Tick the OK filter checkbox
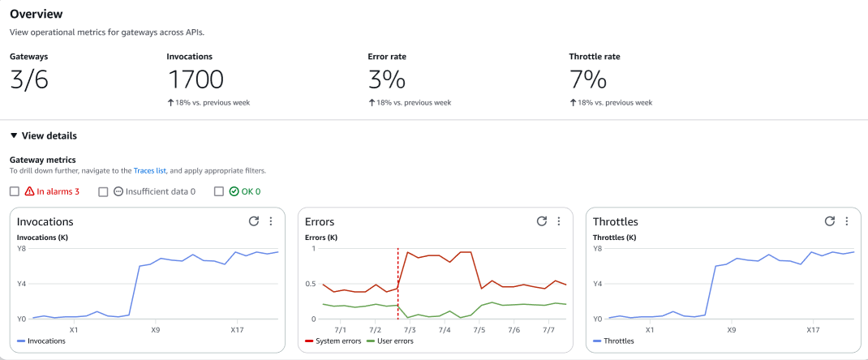868x360 pixels. (219, 192)
